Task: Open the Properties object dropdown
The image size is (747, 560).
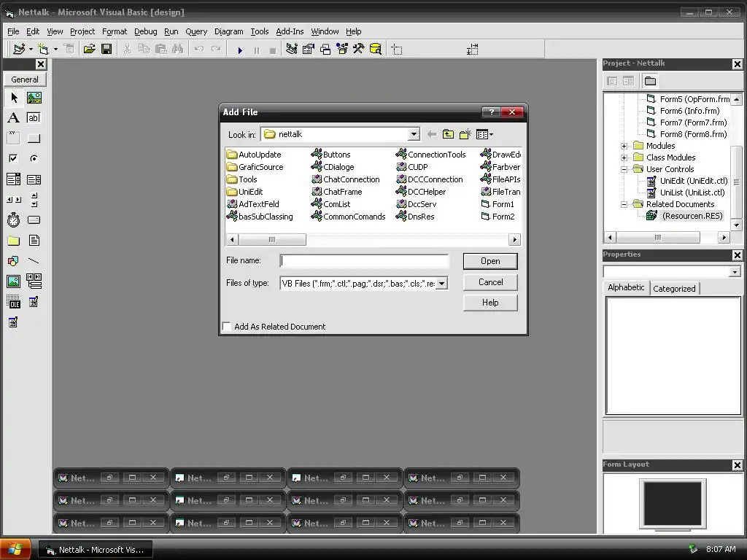Action: 735,272
